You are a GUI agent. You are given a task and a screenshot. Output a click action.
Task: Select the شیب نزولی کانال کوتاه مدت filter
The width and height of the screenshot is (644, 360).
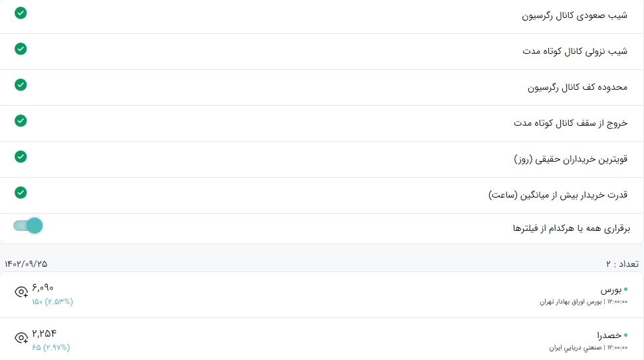point(322,51)
